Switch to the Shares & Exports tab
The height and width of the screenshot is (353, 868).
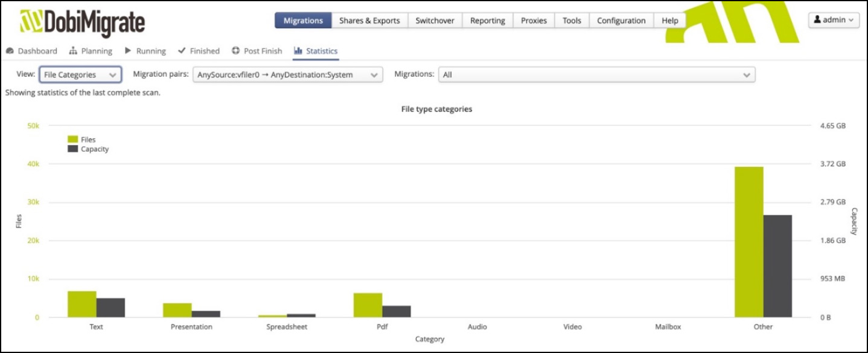[x=369, y=21]
